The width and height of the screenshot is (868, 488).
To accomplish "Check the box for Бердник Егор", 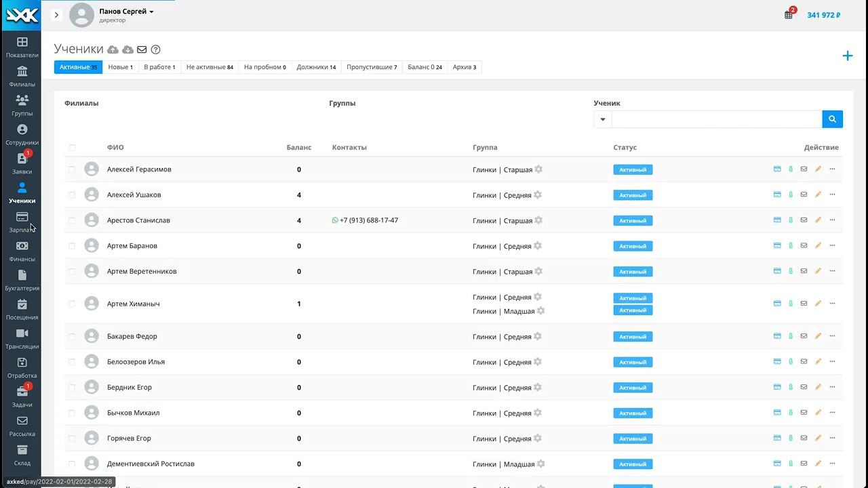I will pyautogui.click(x=72, y=388).
